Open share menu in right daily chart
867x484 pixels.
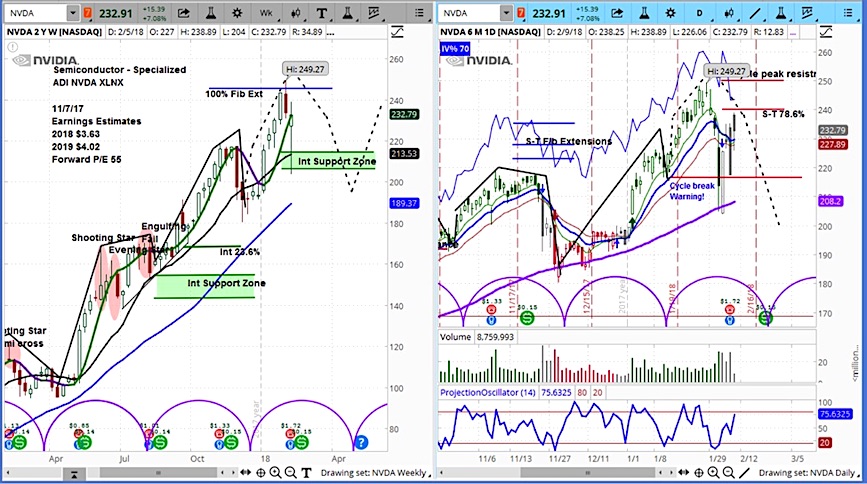coord(617,13)
